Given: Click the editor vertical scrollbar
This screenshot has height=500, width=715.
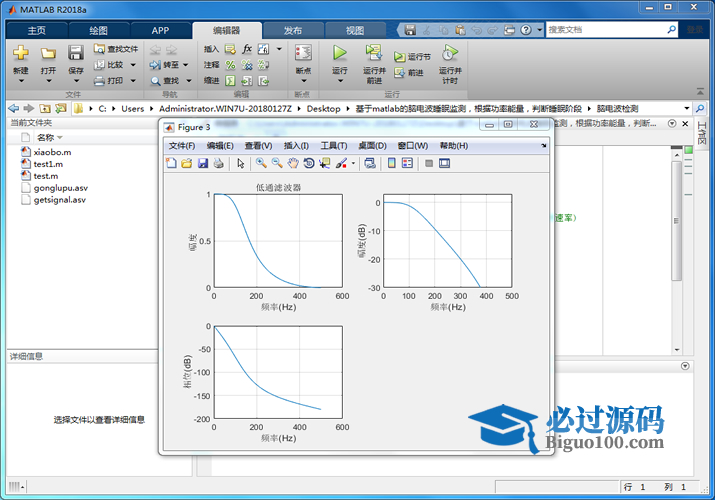Looking at the screenshot, I should pyautogui.click(x=677, y=221).
